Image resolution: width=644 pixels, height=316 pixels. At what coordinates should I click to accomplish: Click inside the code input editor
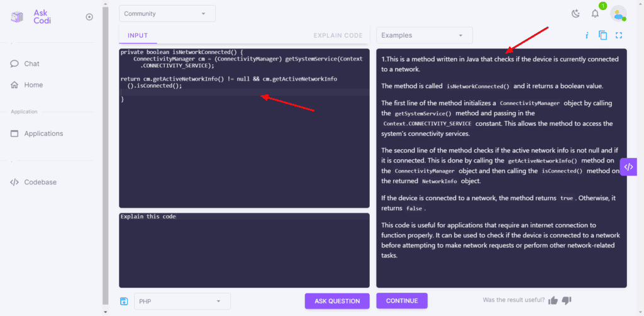click(244, 128)
